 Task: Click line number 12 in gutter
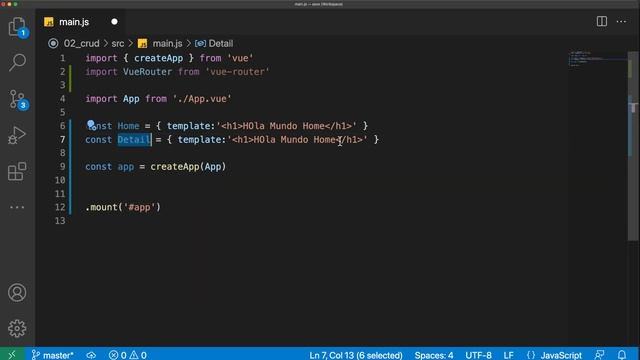click(60, 207)
